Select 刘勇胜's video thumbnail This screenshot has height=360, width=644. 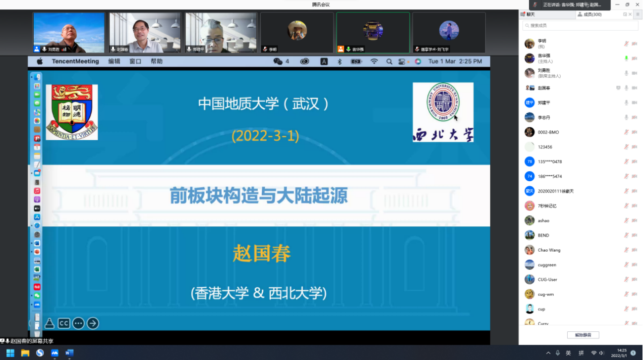(69, 33)
